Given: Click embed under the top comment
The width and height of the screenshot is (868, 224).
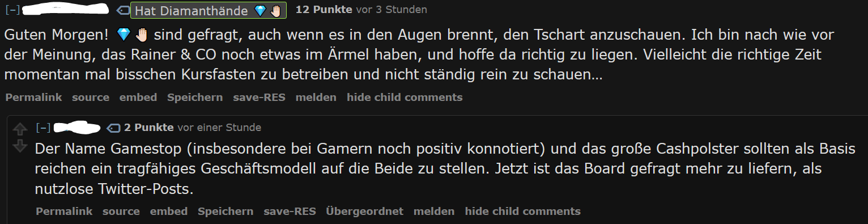Looking at the screenshot, I should tap(138, 98).
